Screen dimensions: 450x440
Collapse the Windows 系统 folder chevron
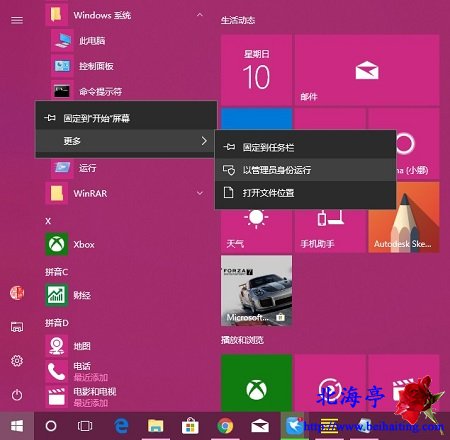(x=200, y=15)
